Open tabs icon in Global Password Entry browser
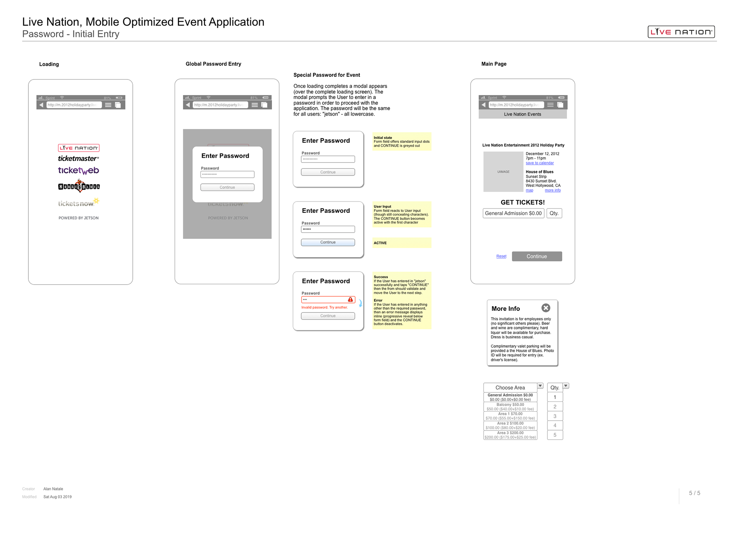This screenshot has width=756, height=534. [x=264, y=105]
